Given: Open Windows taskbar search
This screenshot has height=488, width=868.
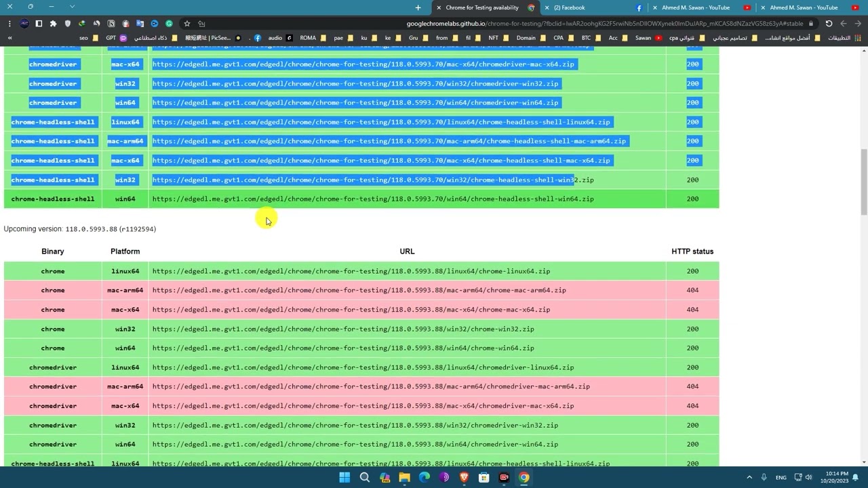Looking at the screenshot, I should [364, 477].
